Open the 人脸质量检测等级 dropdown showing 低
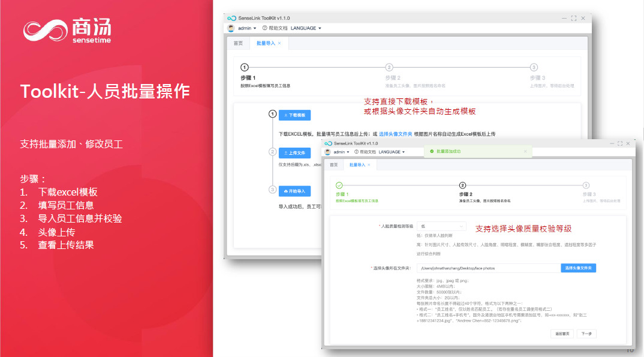The image size is (644, 357). 441,226
